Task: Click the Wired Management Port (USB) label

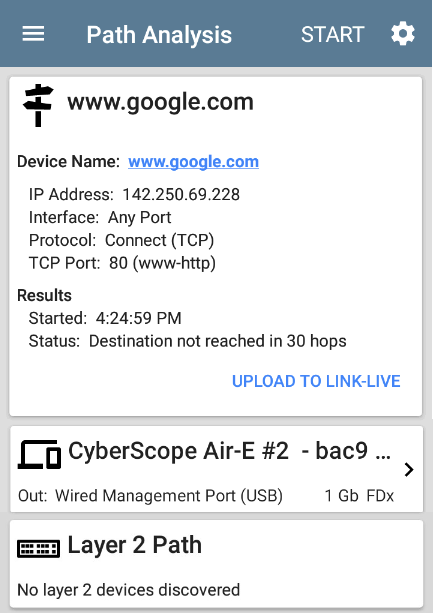Action: (169, 496)
